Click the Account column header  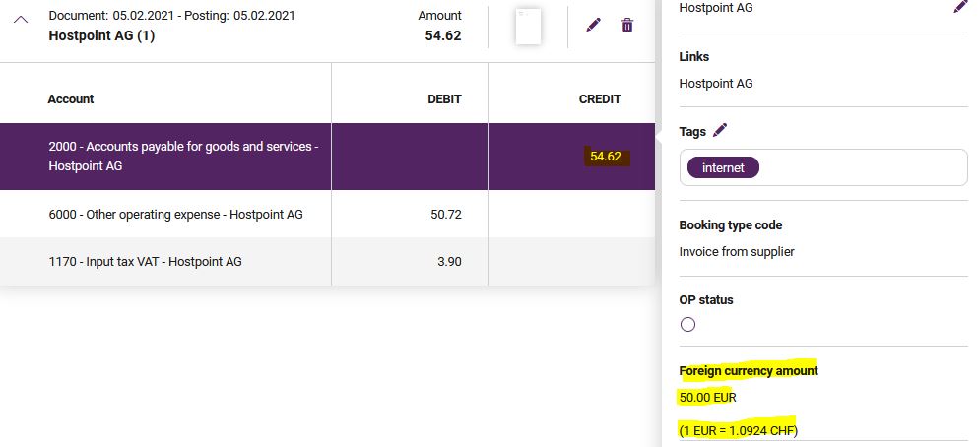pos(71,98)
